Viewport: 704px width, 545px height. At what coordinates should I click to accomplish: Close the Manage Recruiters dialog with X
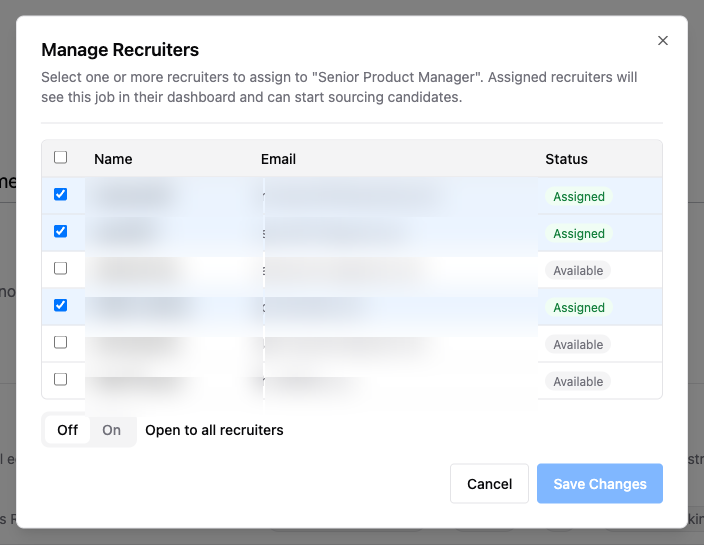coord(663,40)
